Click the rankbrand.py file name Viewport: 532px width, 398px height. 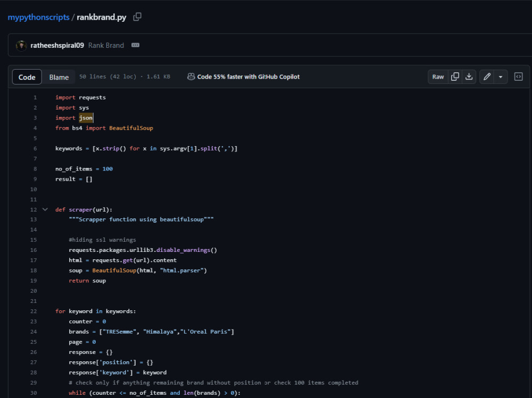click(x=102, y=18)
